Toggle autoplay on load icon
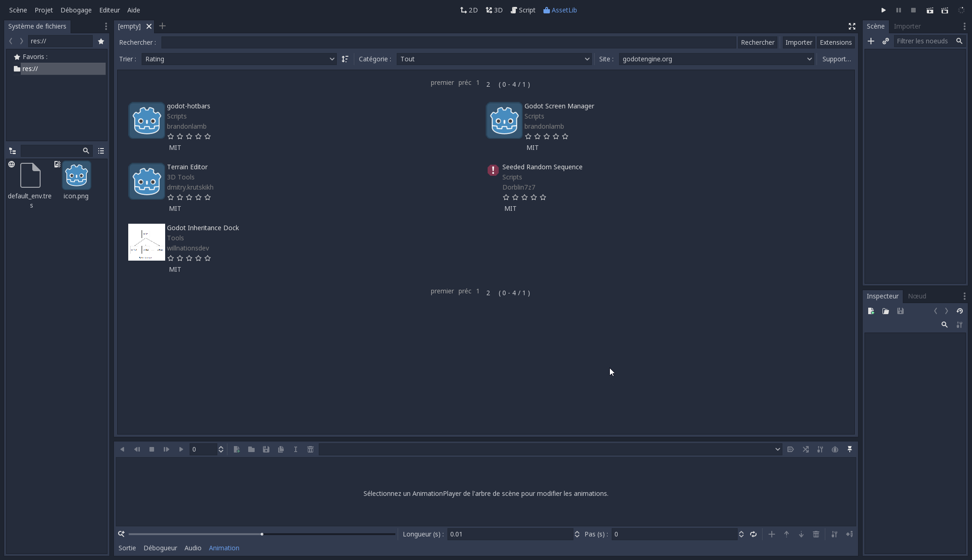Image resolution: width=972 pixels, height=560 pixels. click(791, 449)
